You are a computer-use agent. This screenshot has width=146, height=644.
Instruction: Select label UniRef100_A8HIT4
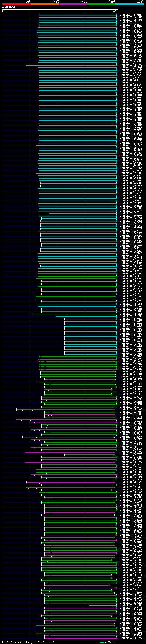point(131,87)
